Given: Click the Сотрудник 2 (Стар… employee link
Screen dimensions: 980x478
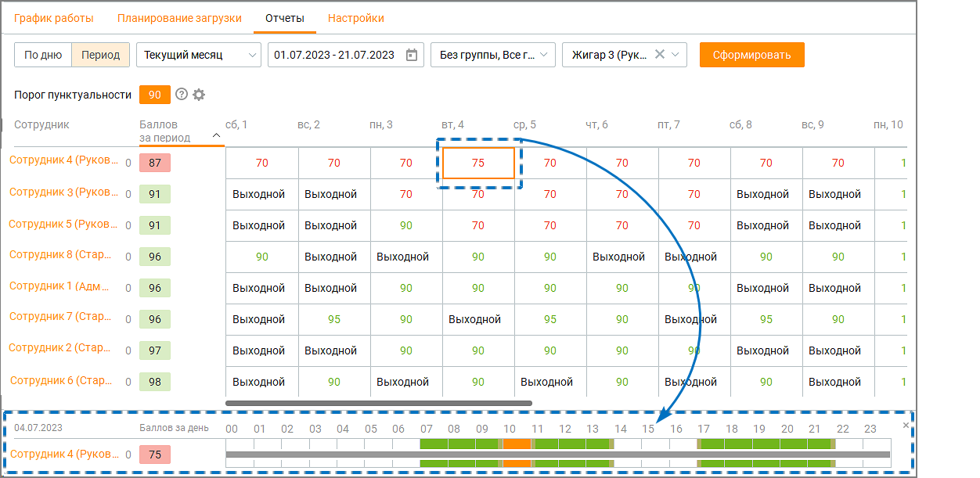Looking at the screenshot, I should click(61, 348).
